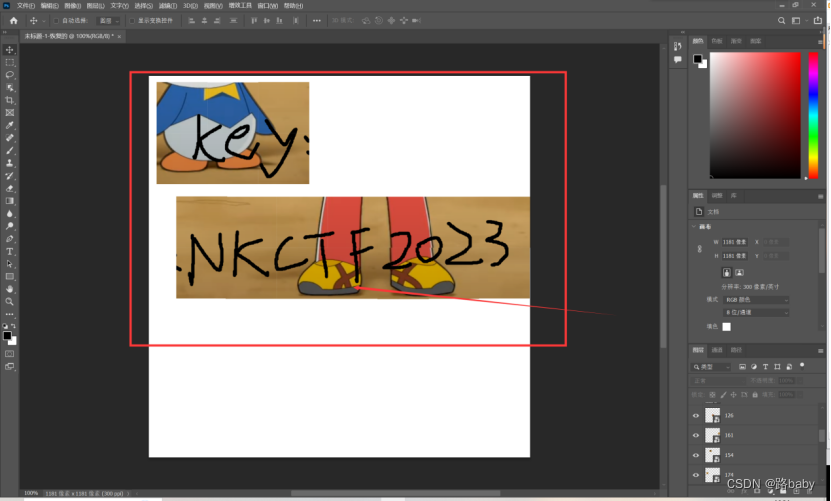Open the RGB 颜色 mode dropdown

pyautogui.click(x=756, y=300)
